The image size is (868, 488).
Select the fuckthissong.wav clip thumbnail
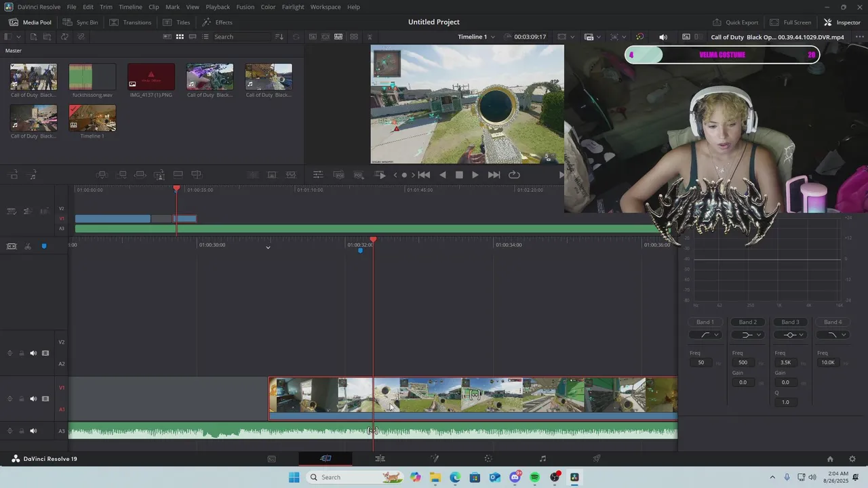[92, 77]
